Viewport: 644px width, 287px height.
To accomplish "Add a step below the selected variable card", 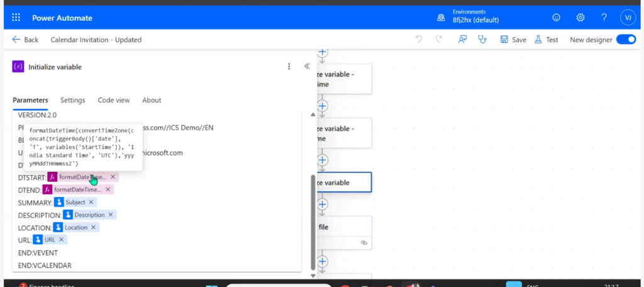I will (323, 205).
